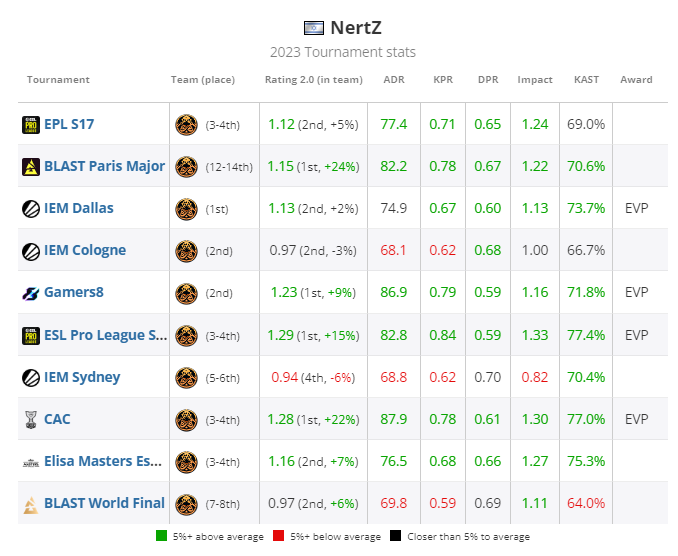This screenshot has width=678, height=556.
Task: Click the team logo in CAC row
Action: pyautogui.click(x=186, y=419)
